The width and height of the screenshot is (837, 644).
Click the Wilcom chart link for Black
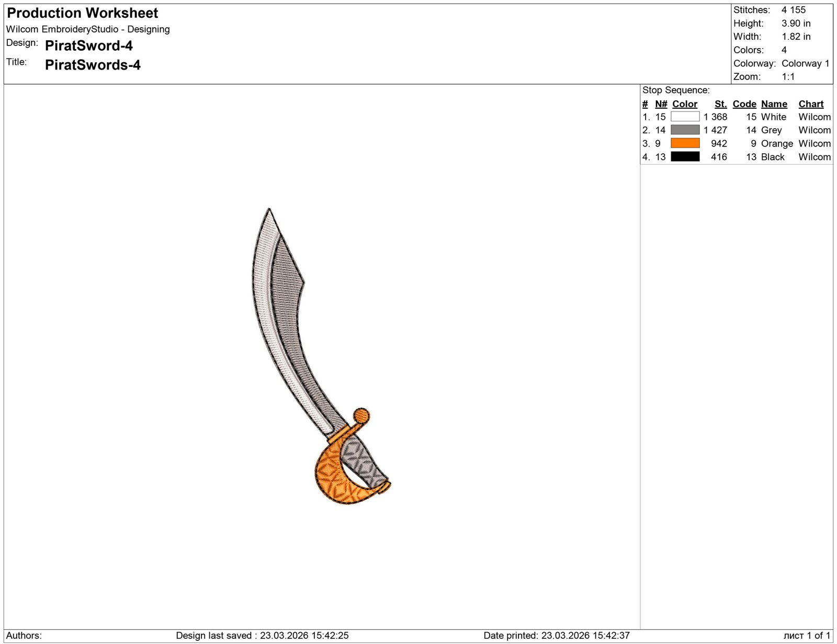point(814,157)
